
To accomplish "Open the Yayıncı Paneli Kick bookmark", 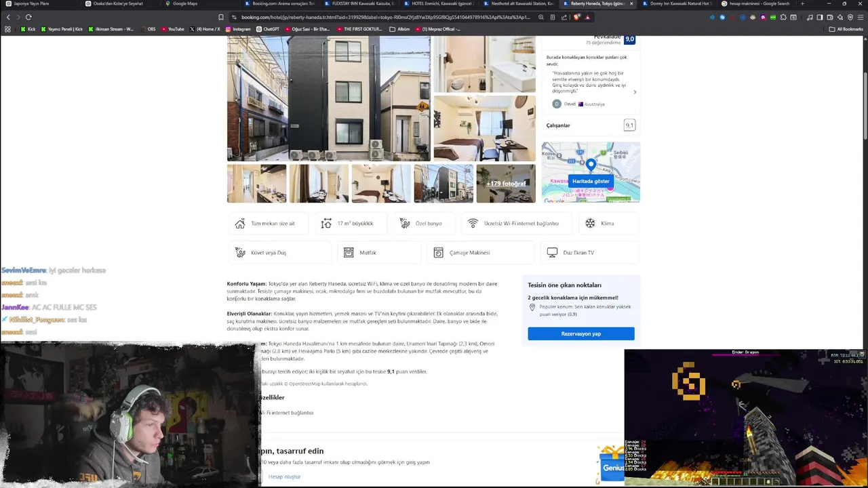I will click(x=62, y=29).
